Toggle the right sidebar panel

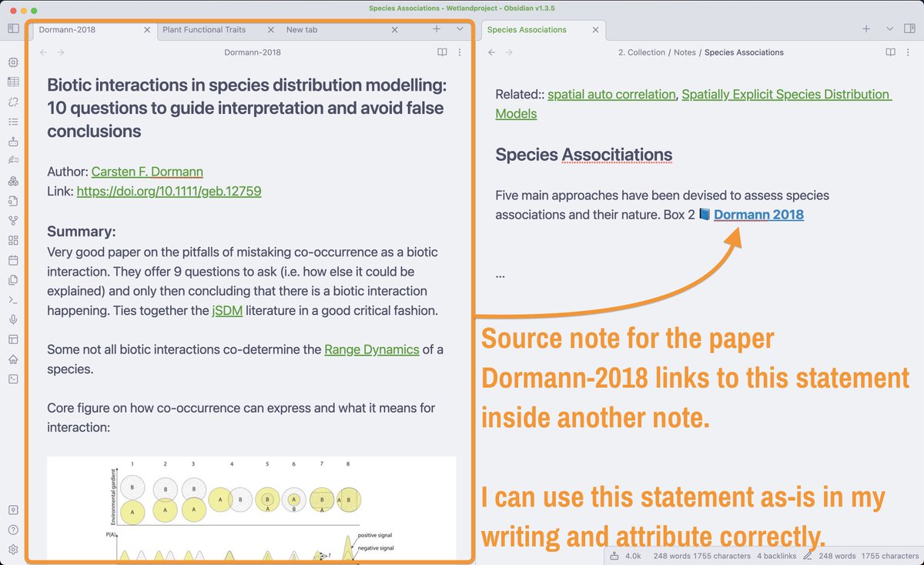pos(909,28)
